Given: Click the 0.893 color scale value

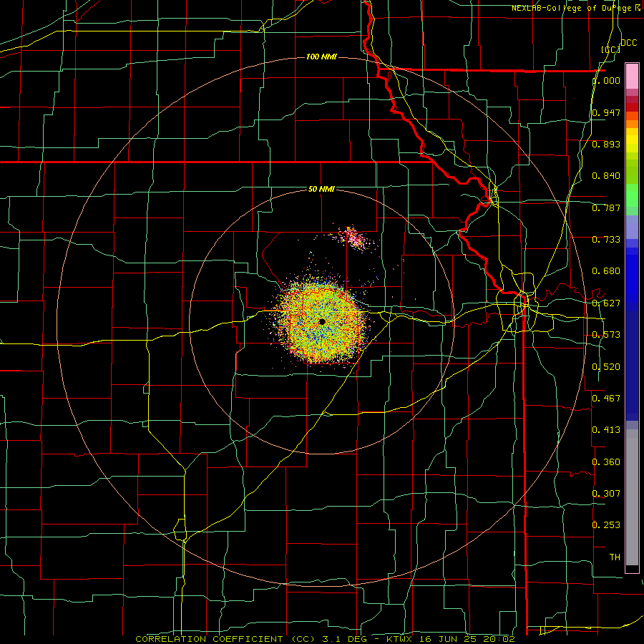Looking at the screenshot, I should tap(606, 144).
